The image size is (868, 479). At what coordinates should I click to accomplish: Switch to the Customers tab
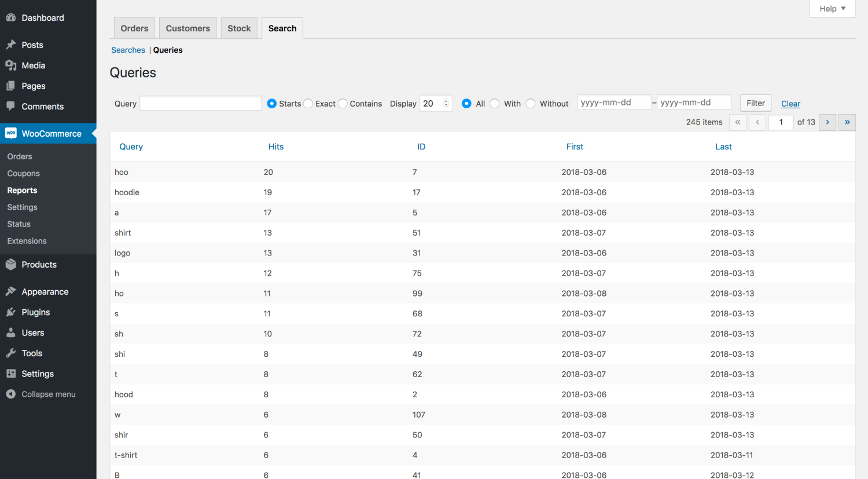point(187,27)
